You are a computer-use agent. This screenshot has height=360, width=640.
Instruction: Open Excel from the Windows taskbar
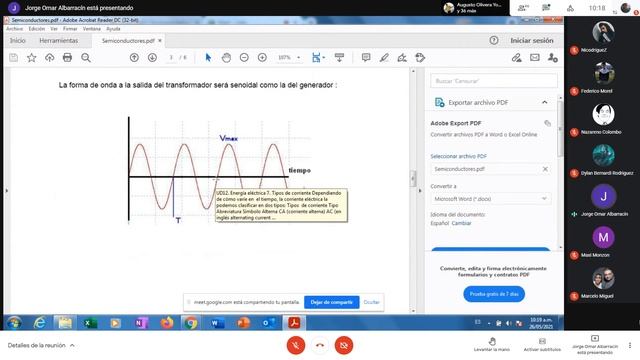tap(90, 323)
